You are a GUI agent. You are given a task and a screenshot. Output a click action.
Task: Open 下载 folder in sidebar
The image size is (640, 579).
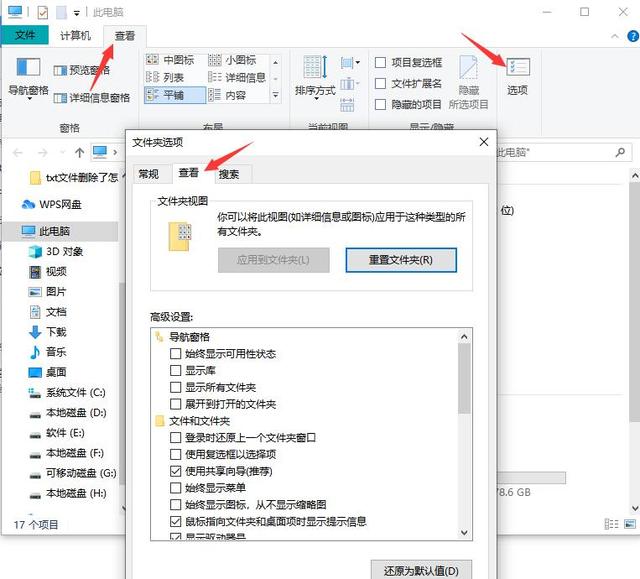(48, 332)
